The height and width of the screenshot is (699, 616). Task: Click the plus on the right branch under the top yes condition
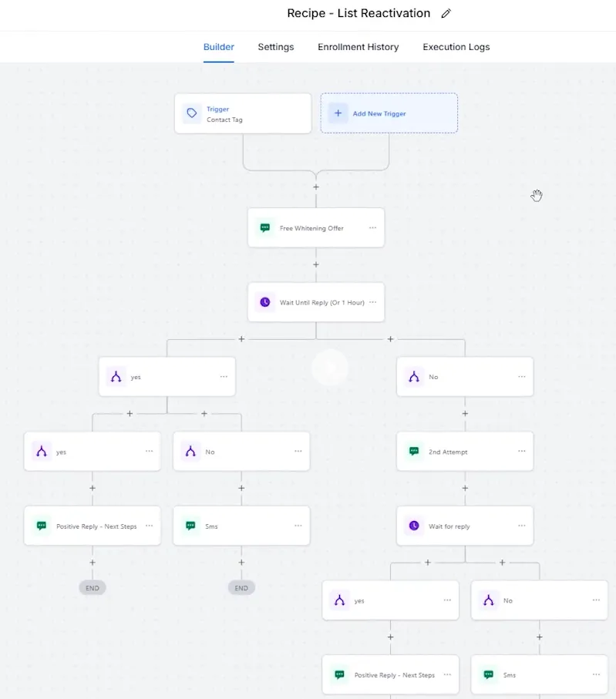[204, 414]
